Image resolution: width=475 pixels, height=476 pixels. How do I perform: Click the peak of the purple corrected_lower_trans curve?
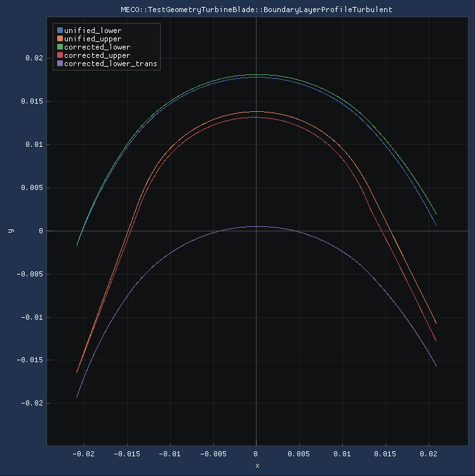click(x=257, y=226)
